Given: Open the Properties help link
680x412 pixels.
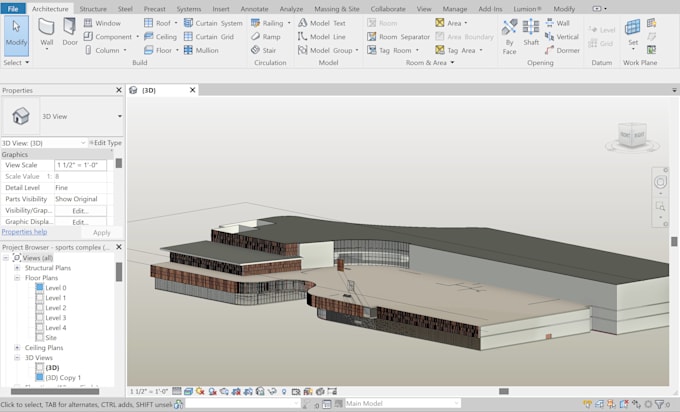Looking at the screenshot, I should pos(24,232).
